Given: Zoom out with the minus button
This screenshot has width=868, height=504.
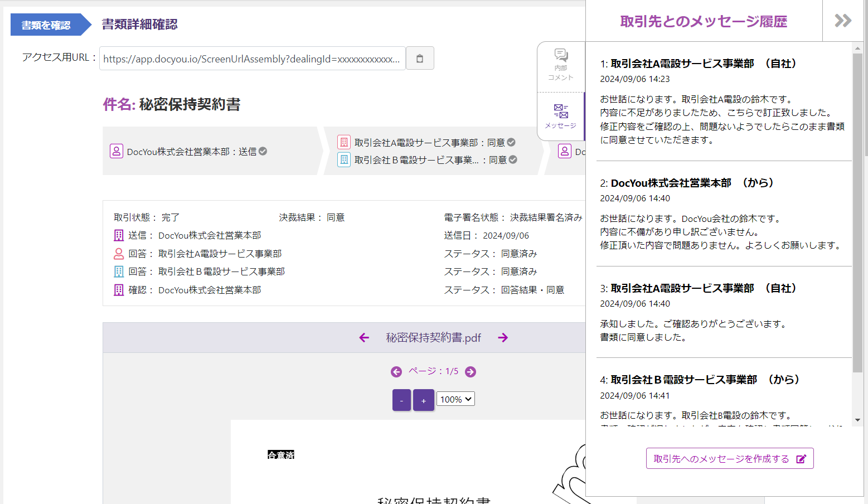Looking at the screenshot, I should (401, 400).
